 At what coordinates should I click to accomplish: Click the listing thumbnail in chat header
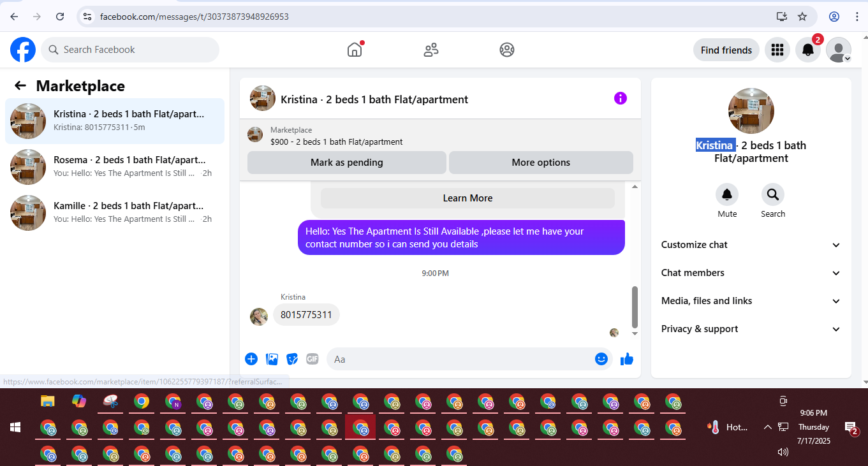click(263, 98)
